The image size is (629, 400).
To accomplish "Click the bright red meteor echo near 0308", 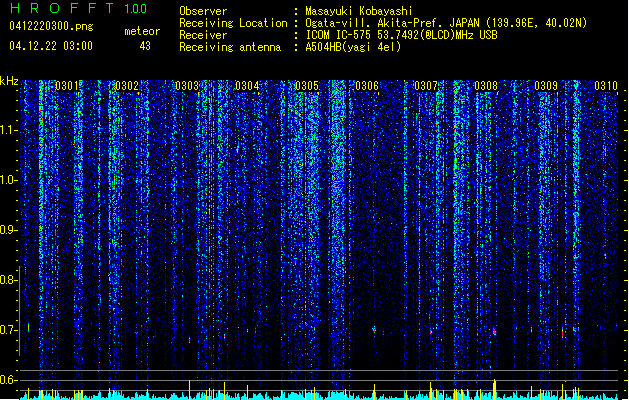I will click(494, 331).
